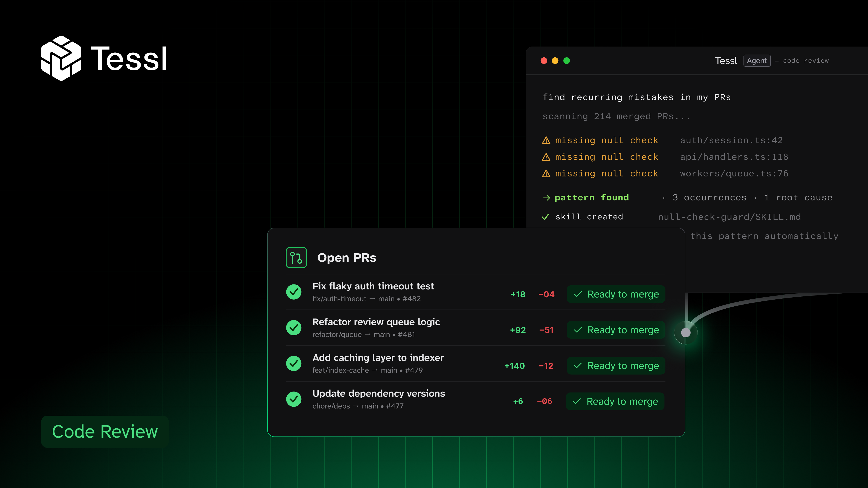868x488 pixels.
Task: Click the Tessl title in terminal window
Action: tap(726, 61)
